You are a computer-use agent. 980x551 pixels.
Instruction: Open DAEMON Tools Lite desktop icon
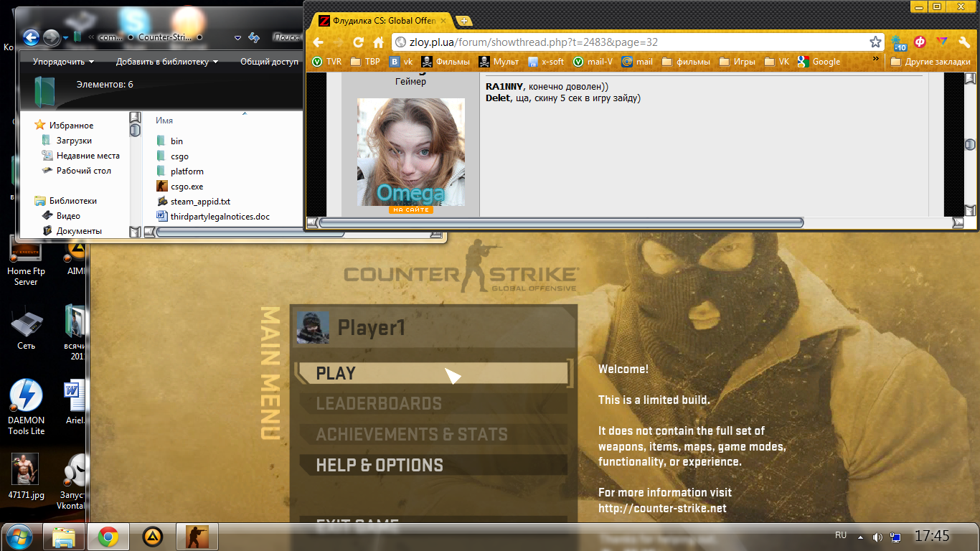[x=27, y=407]
